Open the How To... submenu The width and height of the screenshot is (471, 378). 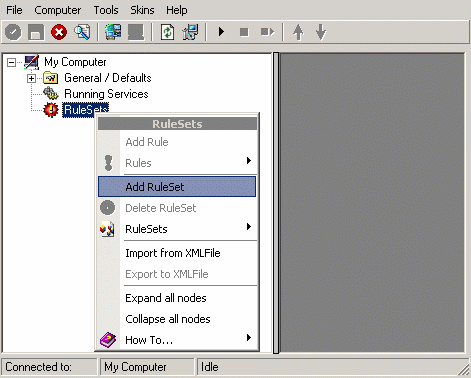(x=177, y=340)
